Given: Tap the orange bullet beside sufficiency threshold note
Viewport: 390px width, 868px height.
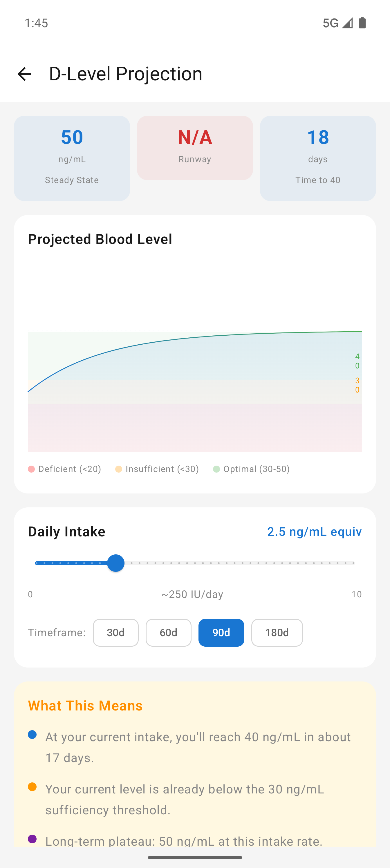Looking at the screenshot, I should point(32,787).
